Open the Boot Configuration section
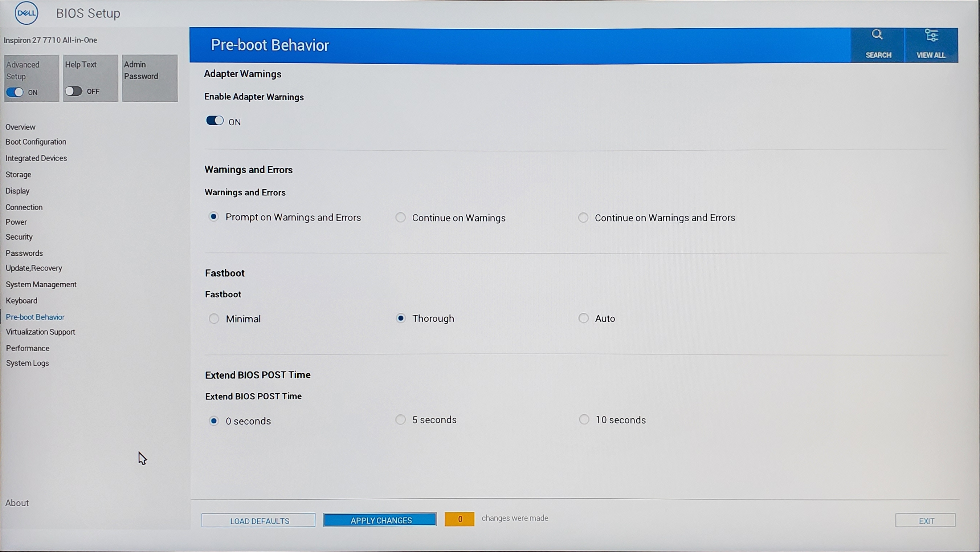 (x=36, y=142)
